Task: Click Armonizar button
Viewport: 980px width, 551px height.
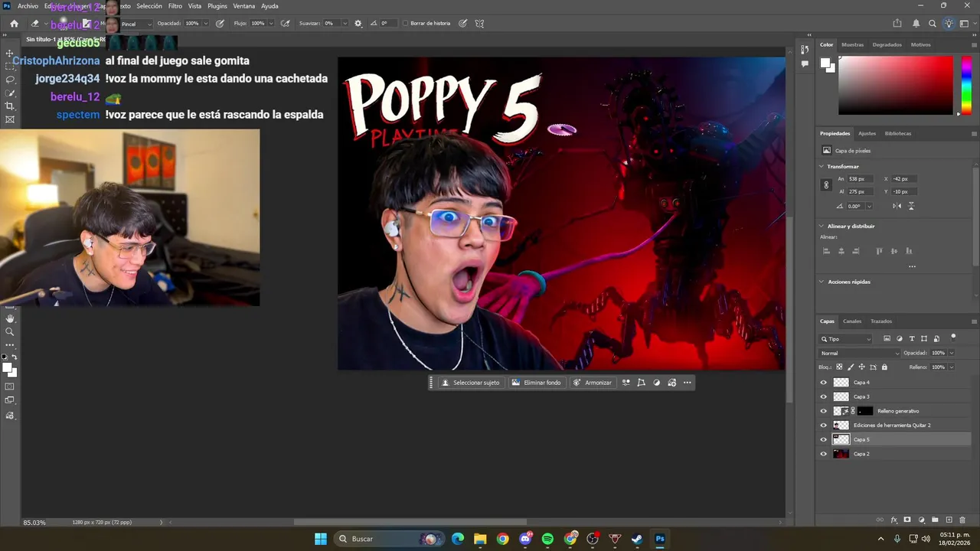Action: (592, 383)
